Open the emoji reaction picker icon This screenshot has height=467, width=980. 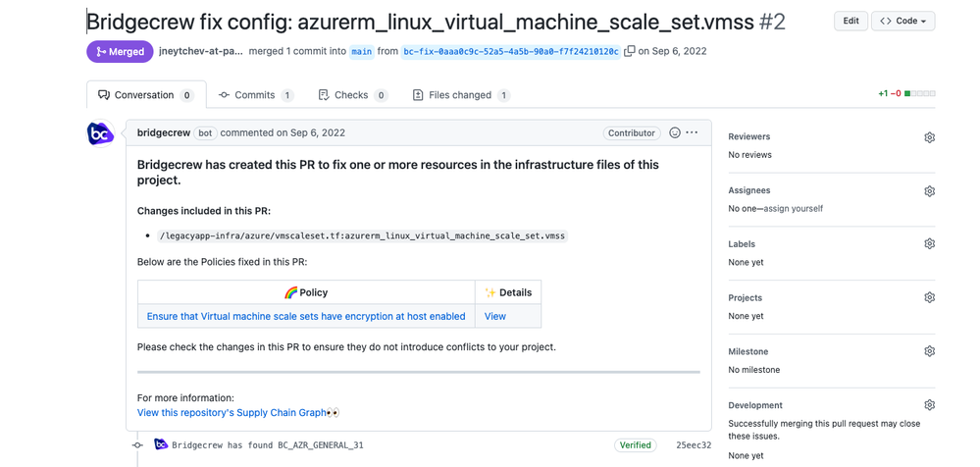tap(675, 132)
